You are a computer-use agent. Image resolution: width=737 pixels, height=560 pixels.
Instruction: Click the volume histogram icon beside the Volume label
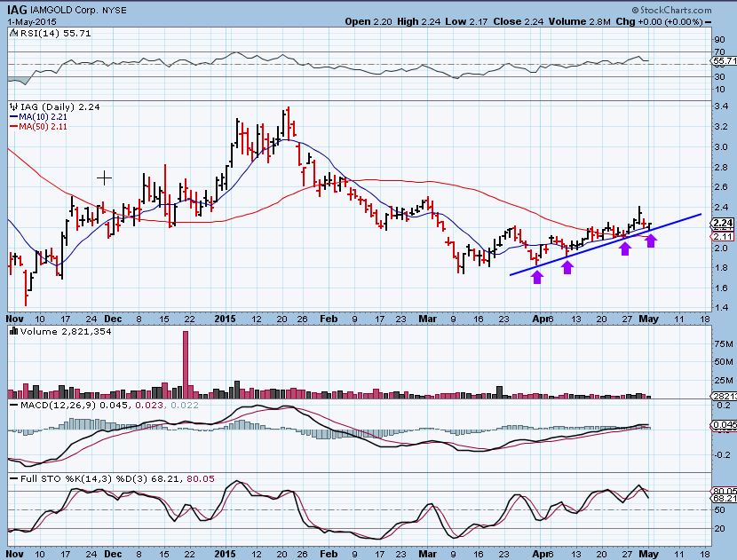tap(13, 331)
